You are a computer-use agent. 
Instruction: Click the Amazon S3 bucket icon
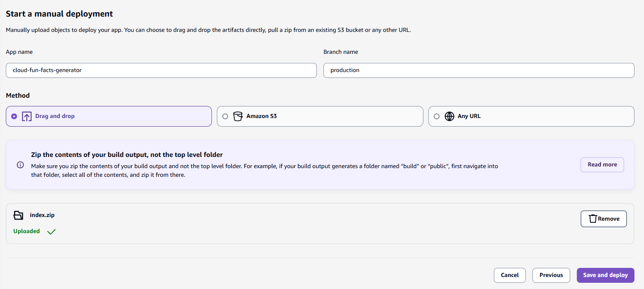coord(238,116)
